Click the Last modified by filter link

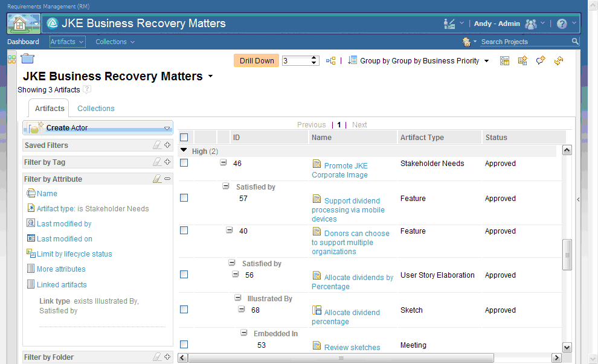pos(64,224)
